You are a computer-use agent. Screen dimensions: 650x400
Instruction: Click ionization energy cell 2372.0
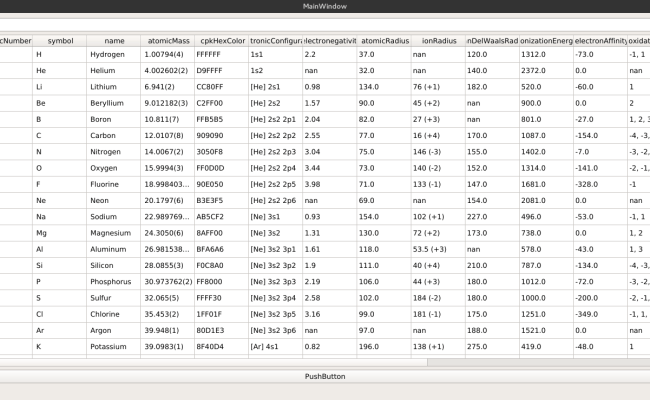coord(546,70)
